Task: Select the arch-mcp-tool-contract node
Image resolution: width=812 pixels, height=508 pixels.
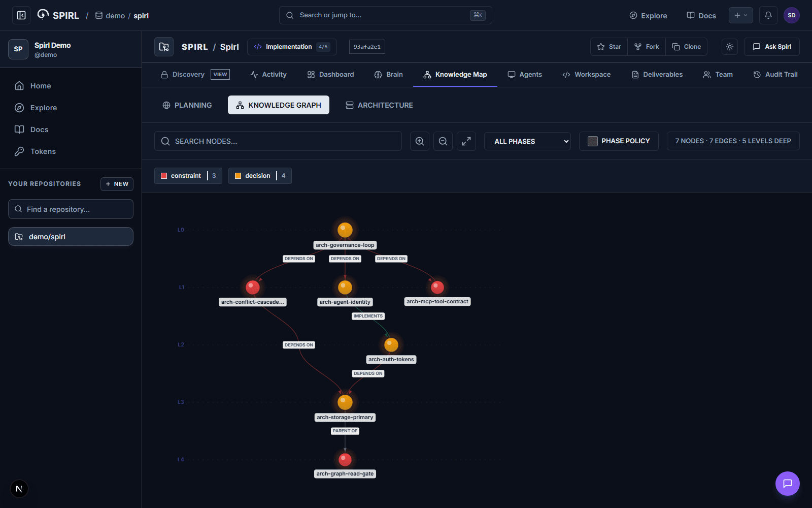Action: (x=437, y=287)
